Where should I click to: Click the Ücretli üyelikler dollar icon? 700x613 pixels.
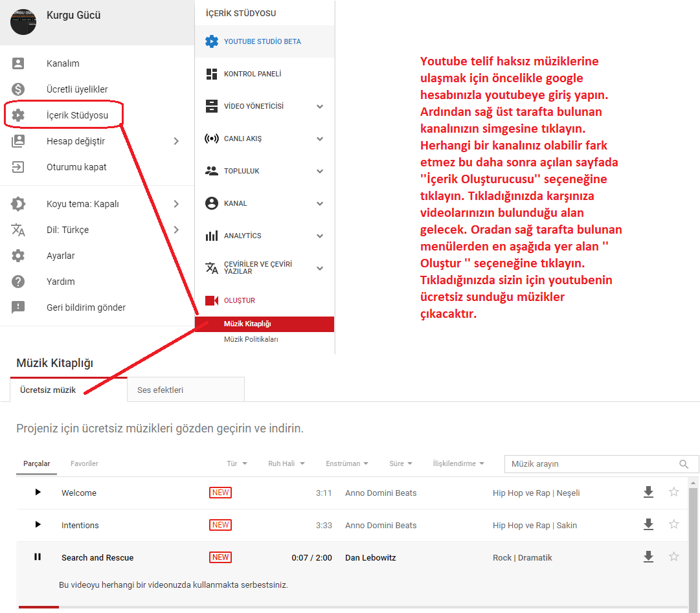click(x=18, y=89)
